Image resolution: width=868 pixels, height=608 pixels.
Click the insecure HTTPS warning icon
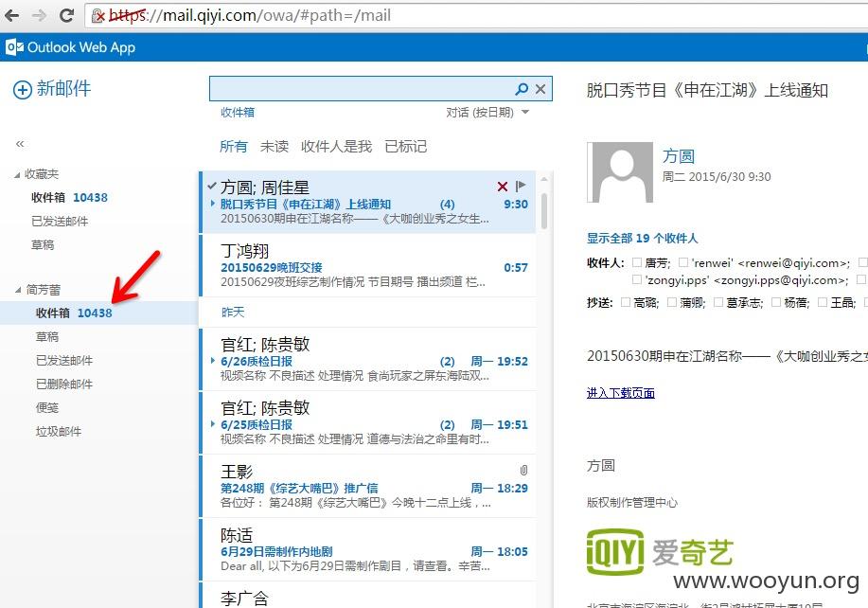pyautogui.click(x=98, y=16)
